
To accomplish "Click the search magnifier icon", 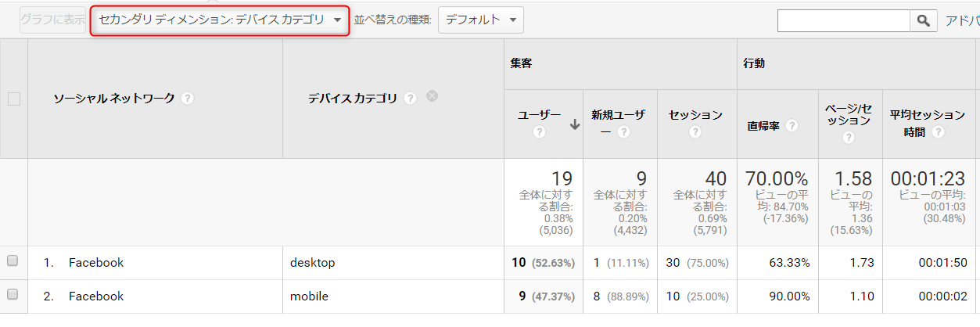I will [924, 21].
